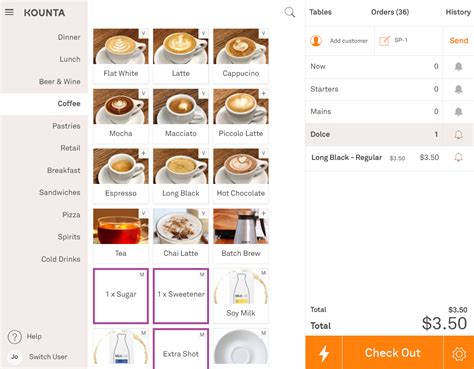Image resolution: width=474 pixels, height=369 pixels.
Task: Select the Macchiato product tile
Action: tap(181, 116)
